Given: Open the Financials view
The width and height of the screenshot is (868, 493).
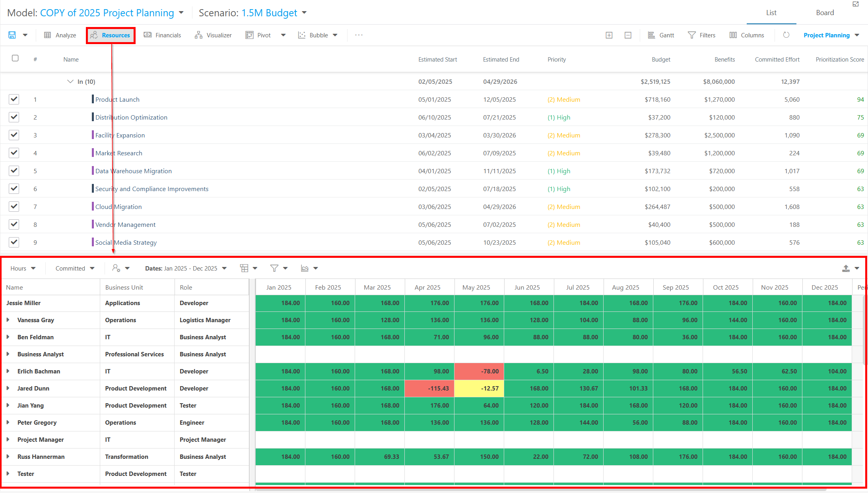Looking at the screenshot, I should click(x=162, y=35).
